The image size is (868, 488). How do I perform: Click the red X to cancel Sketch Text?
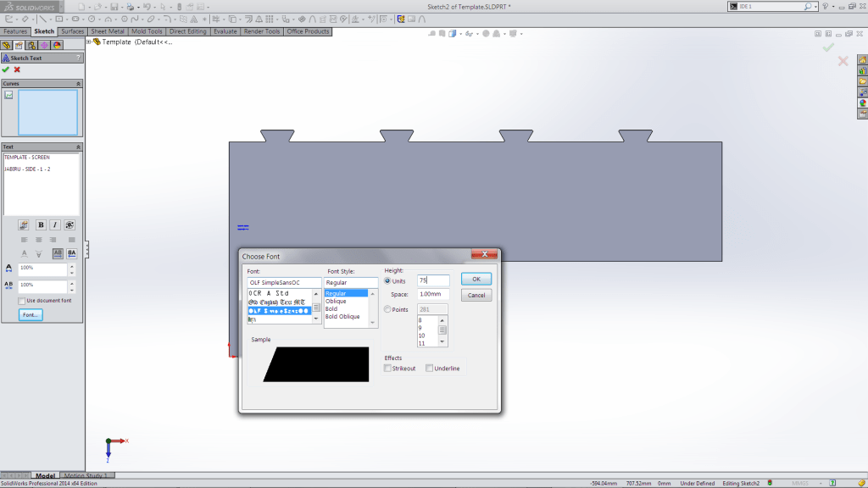tap(17, 69)
